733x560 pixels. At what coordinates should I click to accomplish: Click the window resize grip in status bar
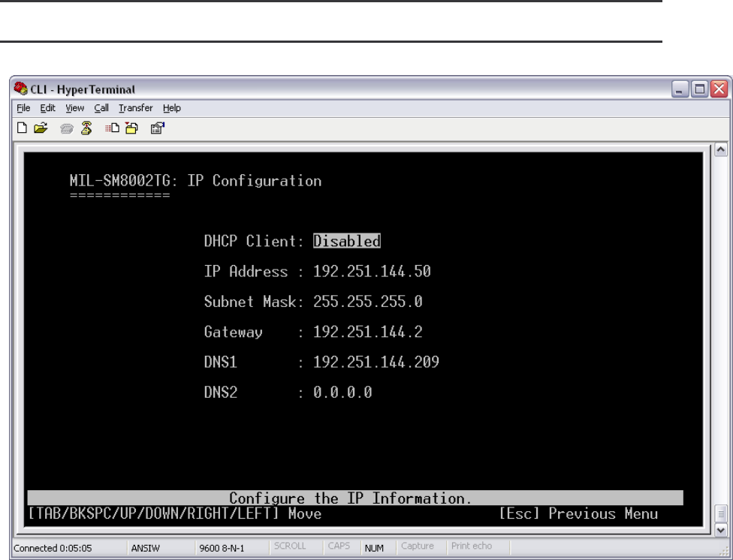725,552
